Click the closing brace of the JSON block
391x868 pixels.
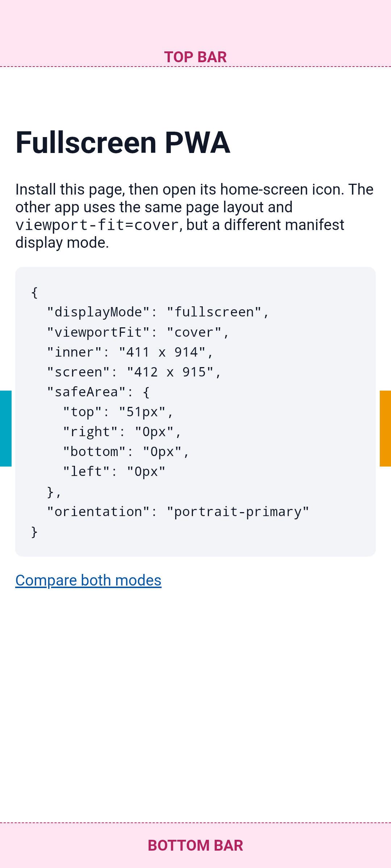pos(34,532)
